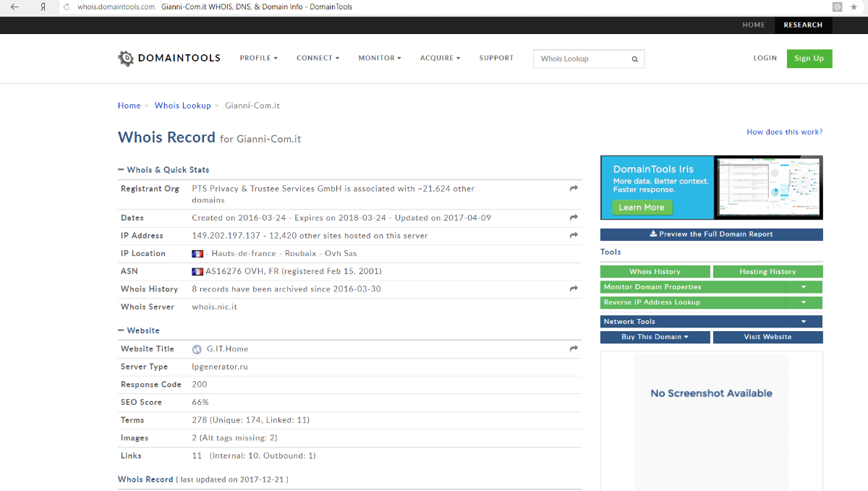
Task: Click the 'Hauts-de-france - Roubaix - Ovh Sas' text
Action: [284, 254]
